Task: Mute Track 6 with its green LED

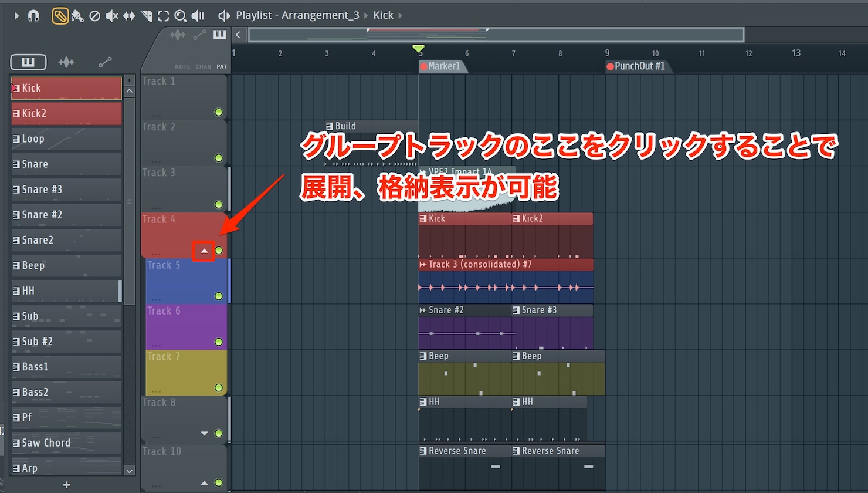Action: (219, 342)
